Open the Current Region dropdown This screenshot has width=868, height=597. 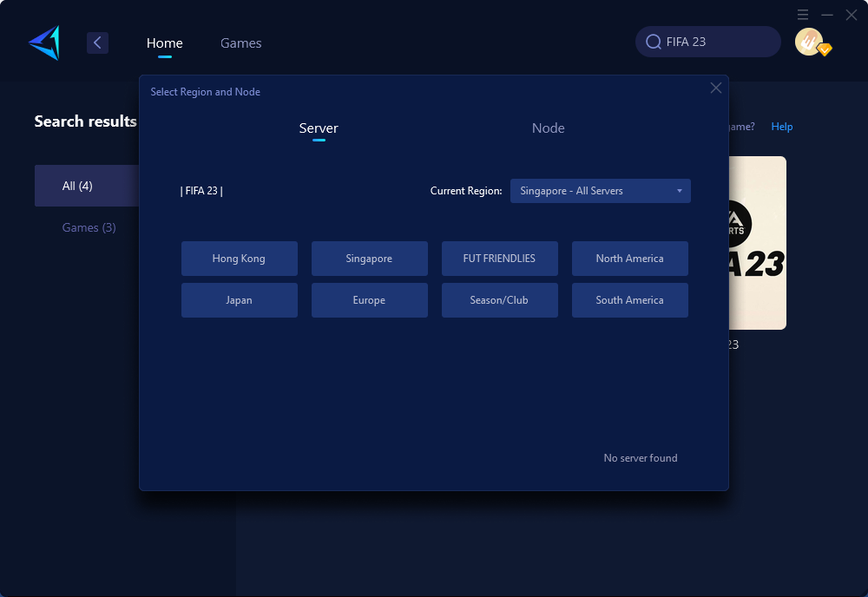(x=600, y=191)
